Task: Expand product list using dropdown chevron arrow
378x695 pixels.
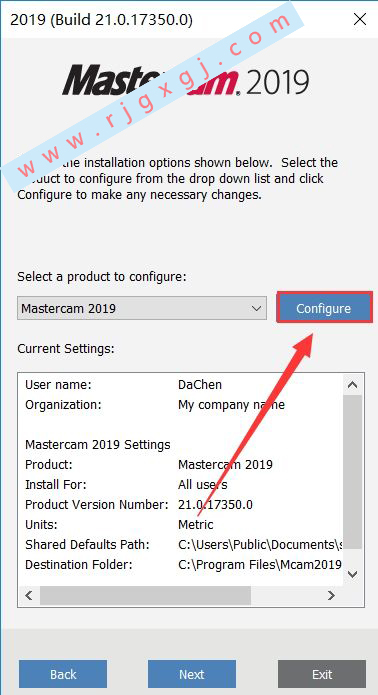Action: pyautogui.click(x=256, y=308)
